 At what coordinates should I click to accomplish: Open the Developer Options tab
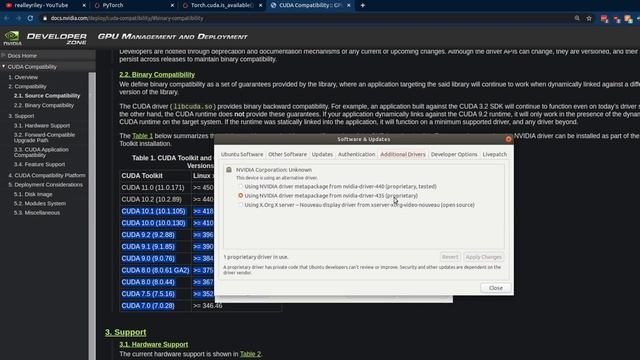click(454, 154)
